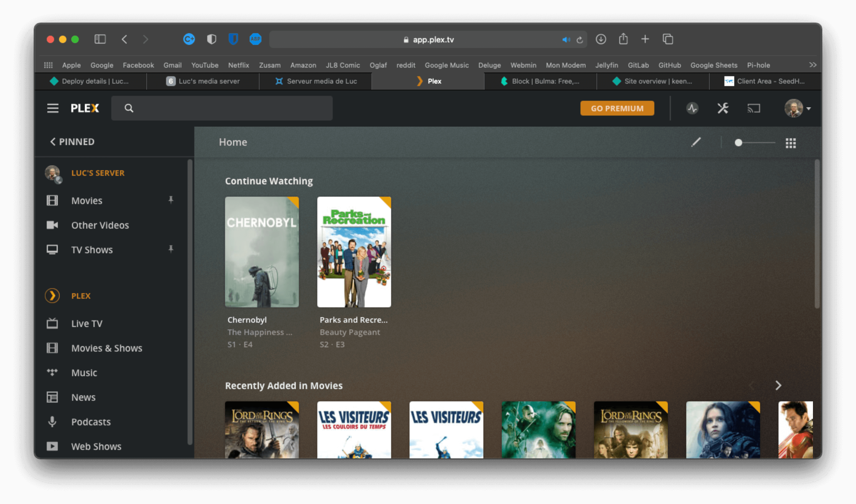Switch to Luc's media server tab
856x504 pixels.
(203, 81)
